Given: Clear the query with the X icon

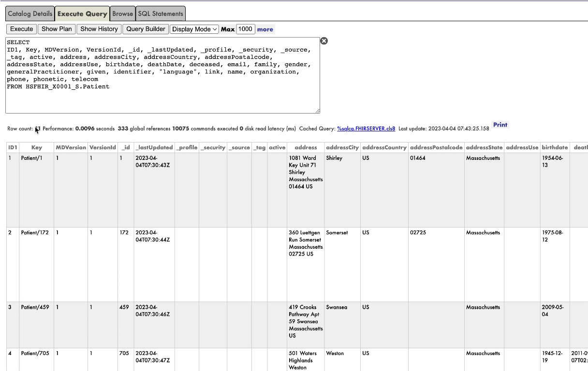Looking at the screenshot, I should click(x=324, y=41).
